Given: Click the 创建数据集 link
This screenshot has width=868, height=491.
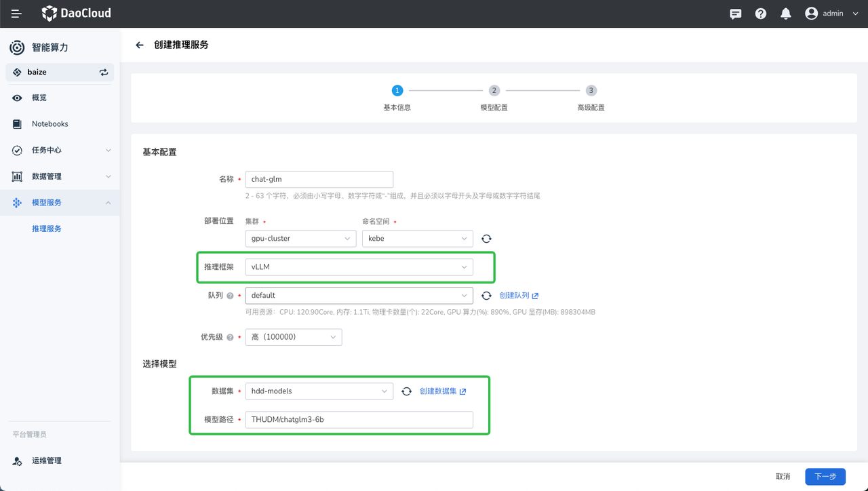Looking at the screenshot, I should [x=442, y=391].
